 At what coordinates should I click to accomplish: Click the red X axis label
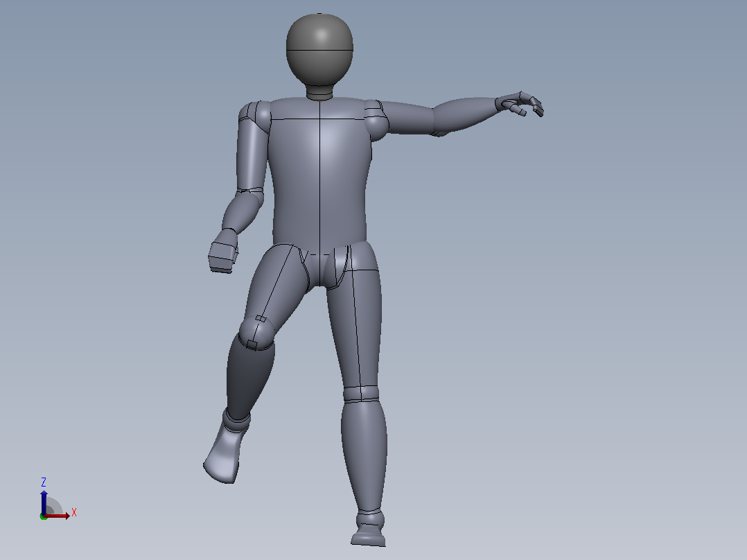click(x=74, y=513)
